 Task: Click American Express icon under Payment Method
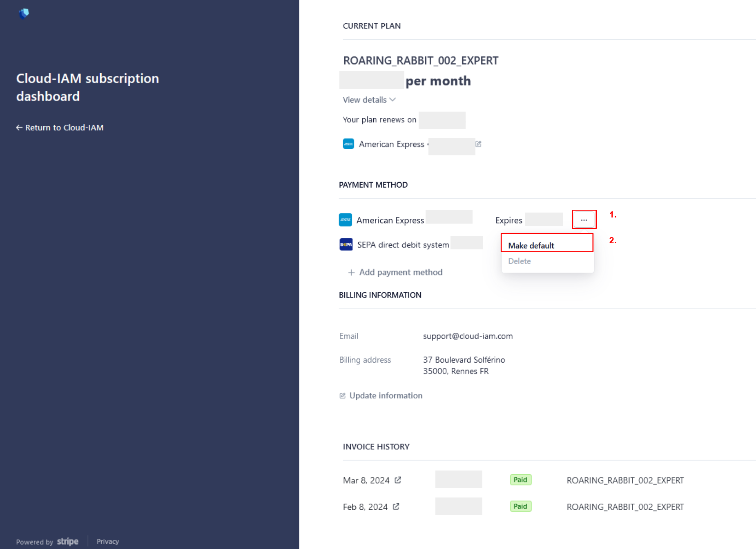pos(346,220)
